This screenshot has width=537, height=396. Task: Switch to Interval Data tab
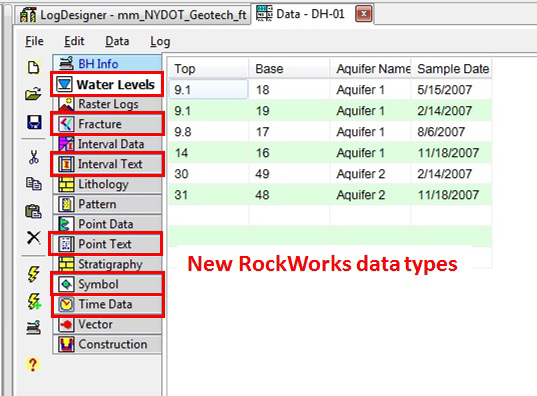click(x=107, y=144)
